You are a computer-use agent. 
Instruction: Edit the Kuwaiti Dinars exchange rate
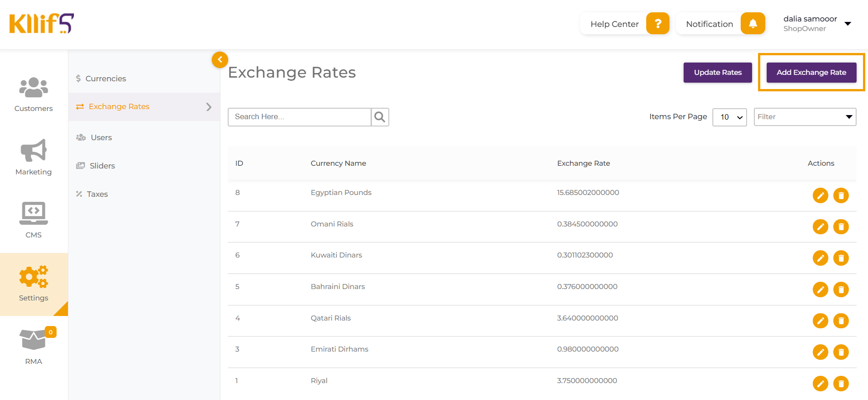pyautogui.click(x=820, y=258)
